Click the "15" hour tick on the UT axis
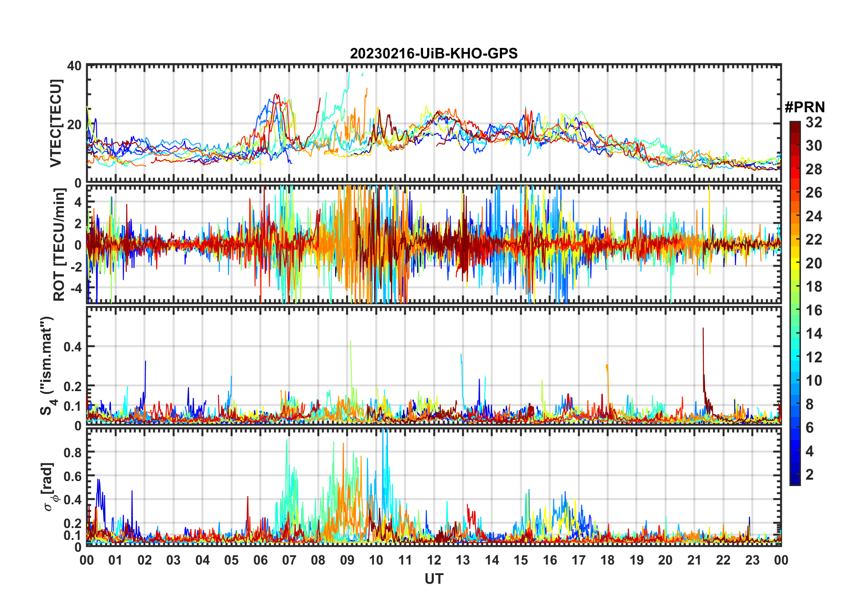The width and height of the screenshot is (868, 607). (521, 560)
